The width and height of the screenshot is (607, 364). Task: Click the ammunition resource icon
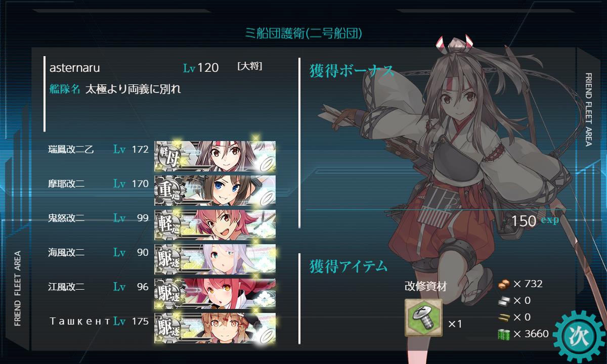[504, 317]
